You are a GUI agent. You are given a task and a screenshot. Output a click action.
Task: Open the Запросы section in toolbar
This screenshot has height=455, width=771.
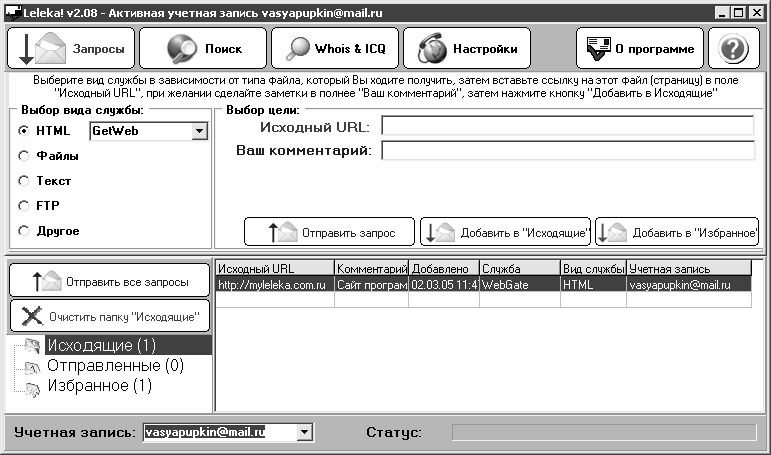point(70,48)
